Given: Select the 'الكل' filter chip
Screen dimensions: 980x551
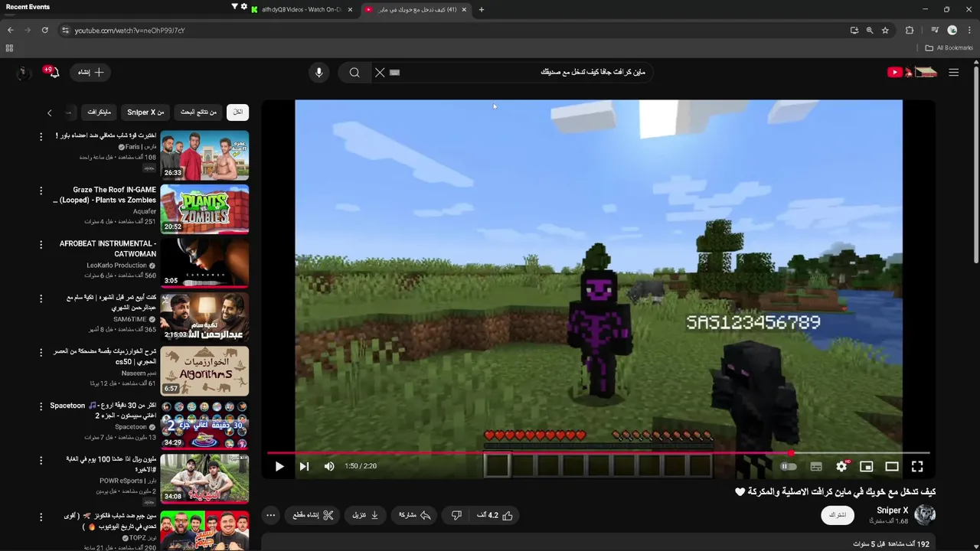Looking at the screenshot, I should pyautogui.click(x=238, y=112).
